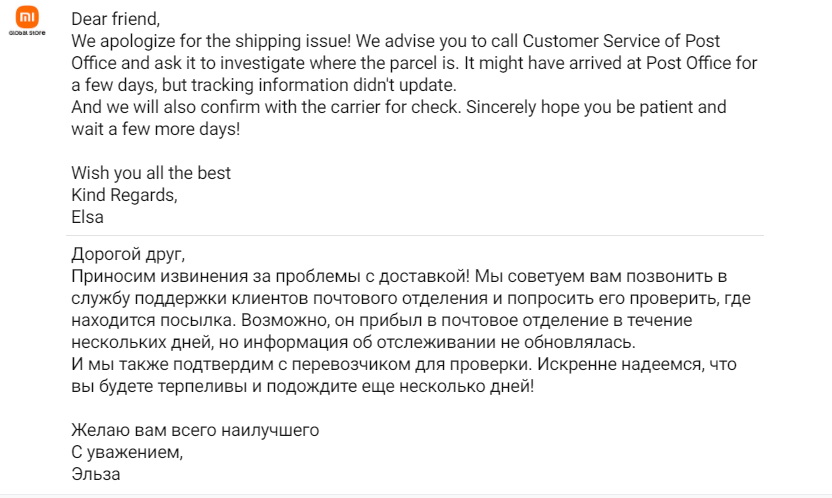Click the 'Kind Regards,' line
Screen dimensions: 832x498
(124, 195)
